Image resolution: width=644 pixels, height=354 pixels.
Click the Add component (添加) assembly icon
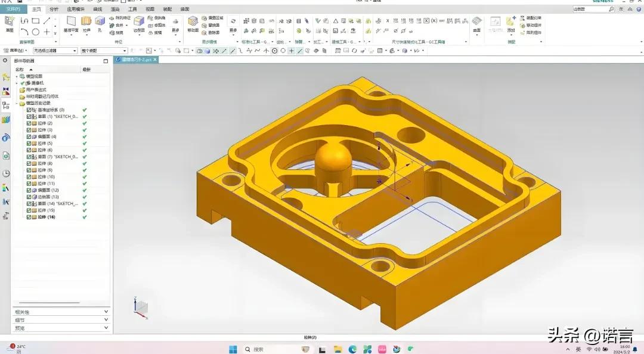tap(511, 23)
